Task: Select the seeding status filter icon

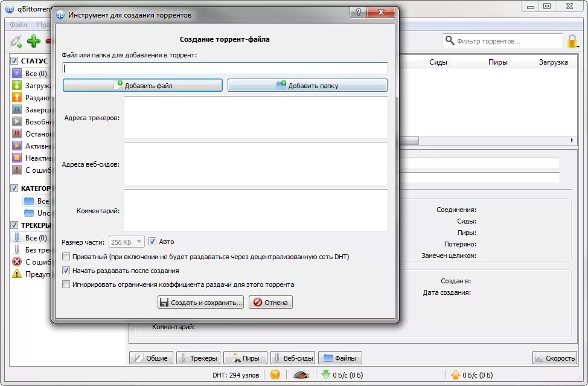Action: 17,97
